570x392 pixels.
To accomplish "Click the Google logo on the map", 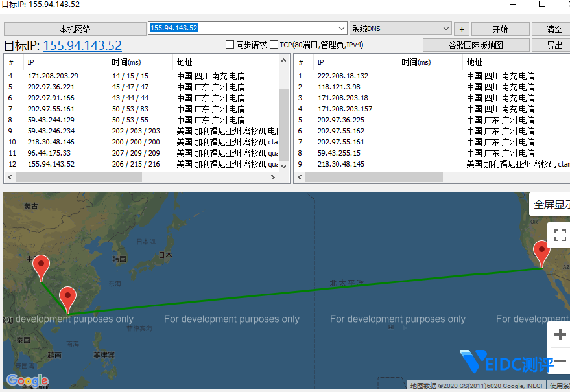I will [x=27, y=380].
